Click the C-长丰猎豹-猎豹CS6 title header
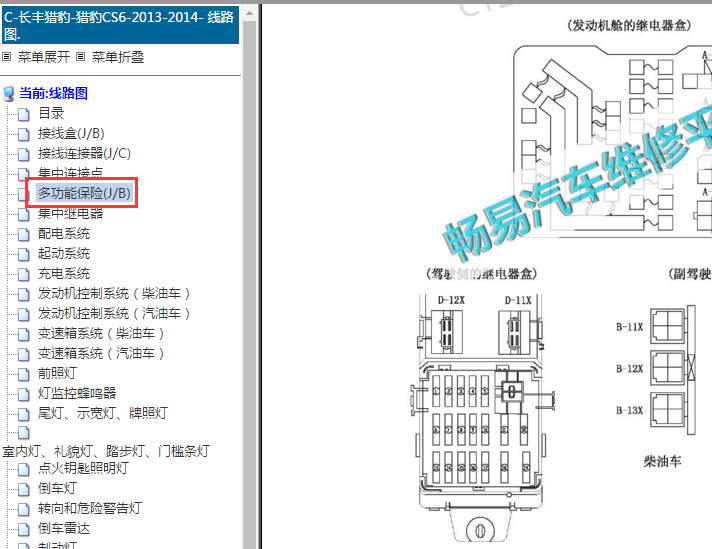Screen dimensions: 712x549 point(120,25)
